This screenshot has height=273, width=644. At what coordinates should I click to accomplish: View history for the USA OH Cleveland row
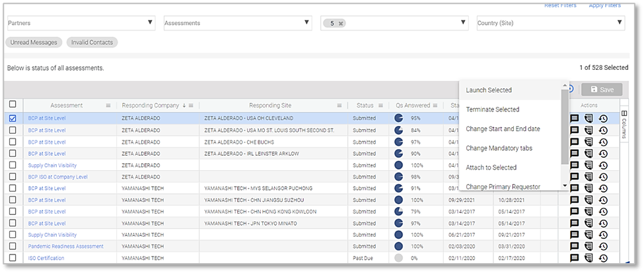603,119
